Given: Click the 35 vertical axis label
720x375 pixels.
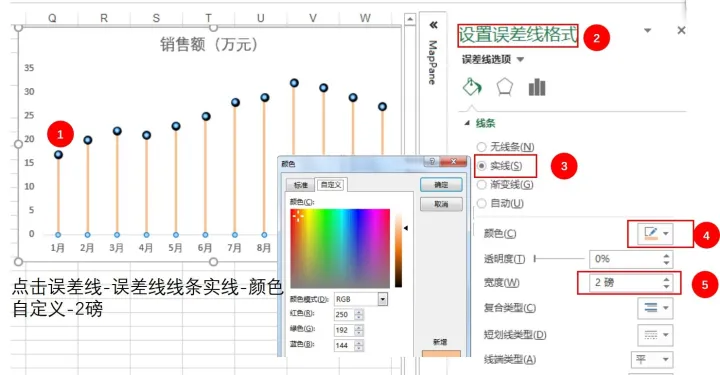Looking at the screenshot, I should point(29,68).
